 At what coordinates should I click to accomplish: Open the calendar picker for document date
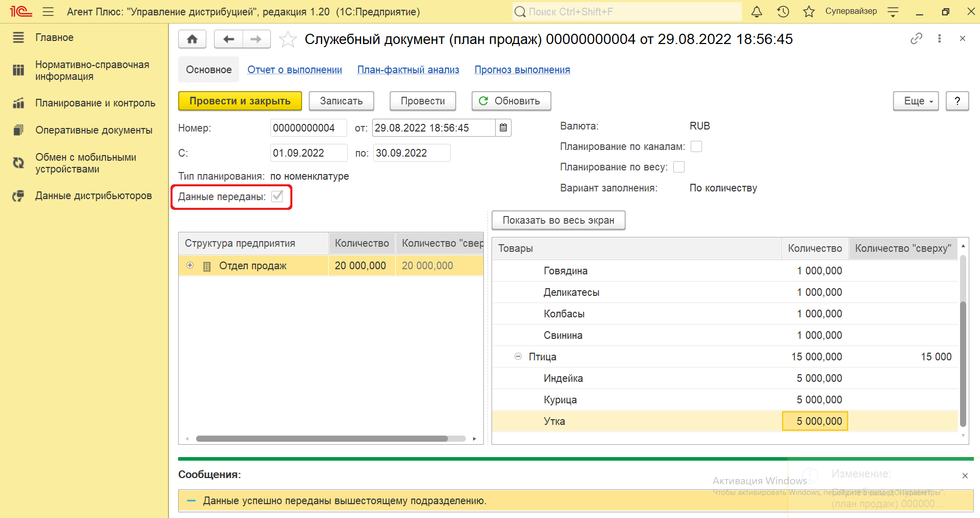click(x=503, y=128)
